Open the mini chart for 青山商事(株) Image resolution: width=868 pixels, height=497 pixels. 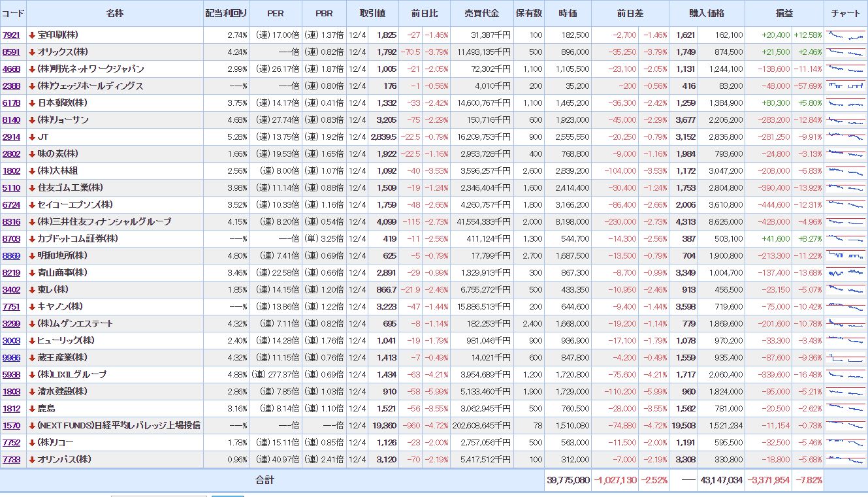click(x=845, y=273)
